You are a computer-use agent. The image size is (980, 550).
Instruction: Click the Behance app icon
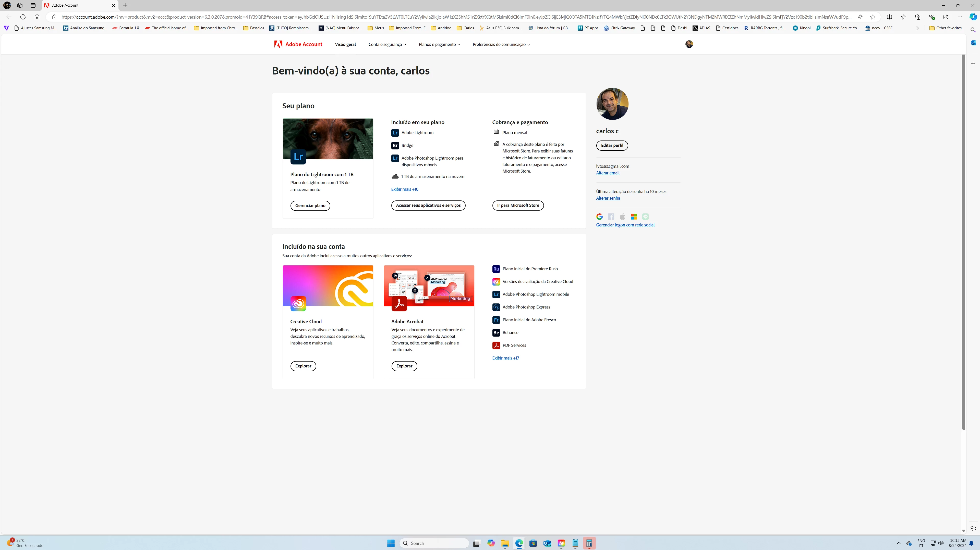[496, 332]
